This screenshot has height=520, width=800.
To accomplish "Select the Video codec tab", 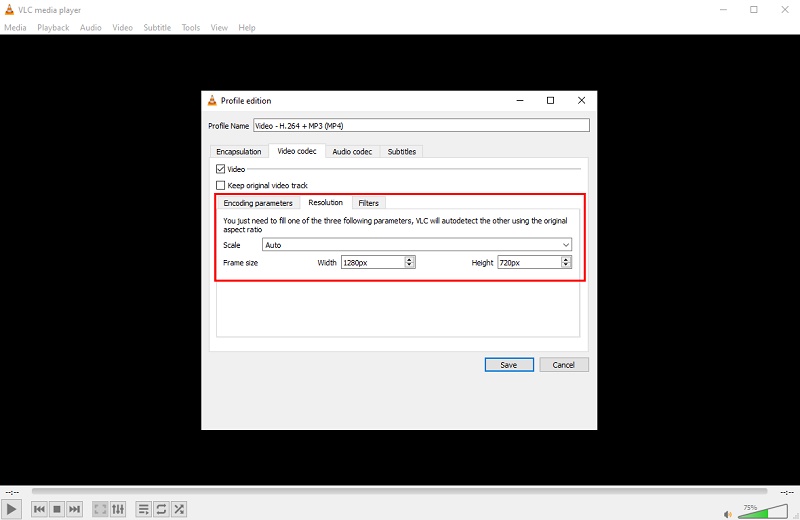I will (x=297, y=151).
